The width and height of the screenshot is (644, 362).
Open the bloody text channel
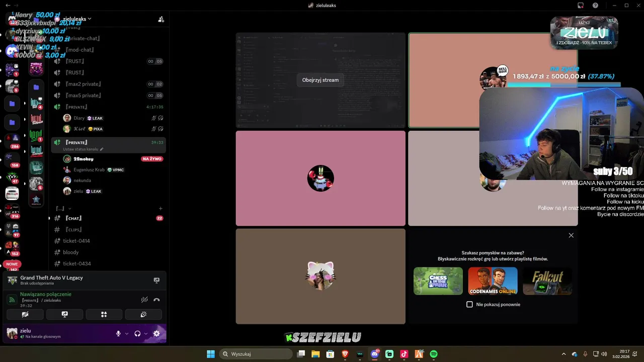tap(108, 252)
